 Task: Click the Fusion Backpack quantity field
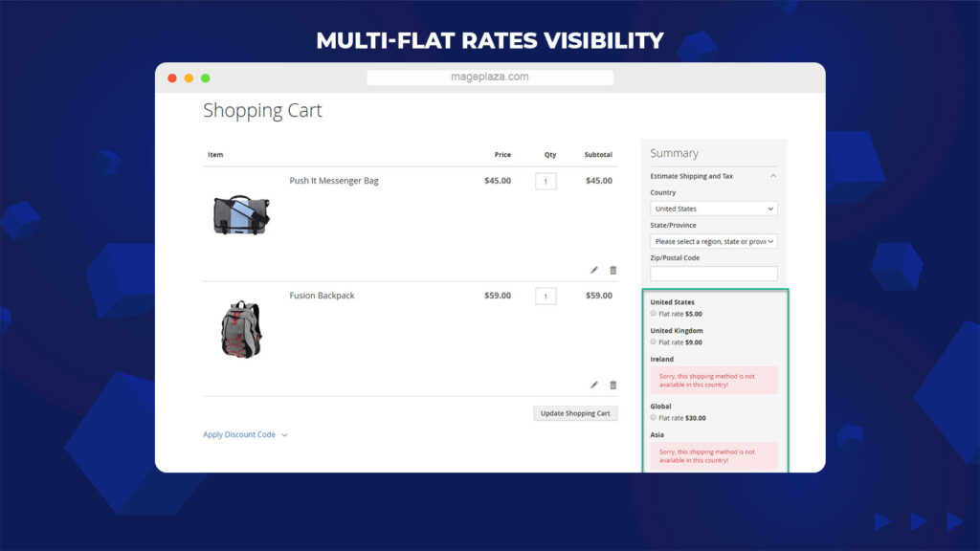point(546,297)
